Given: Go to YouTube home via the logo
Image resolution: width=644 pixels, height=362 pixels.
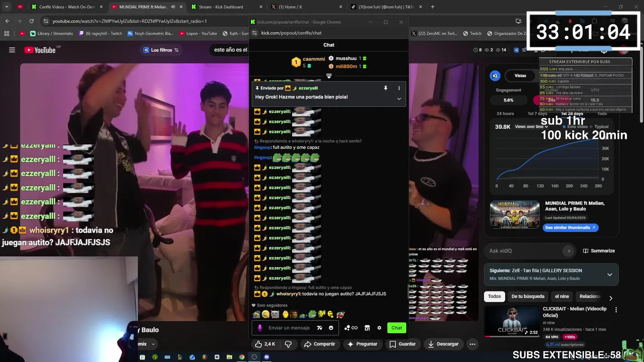Looking at the screenshot, I should click(x=40, y=50).
